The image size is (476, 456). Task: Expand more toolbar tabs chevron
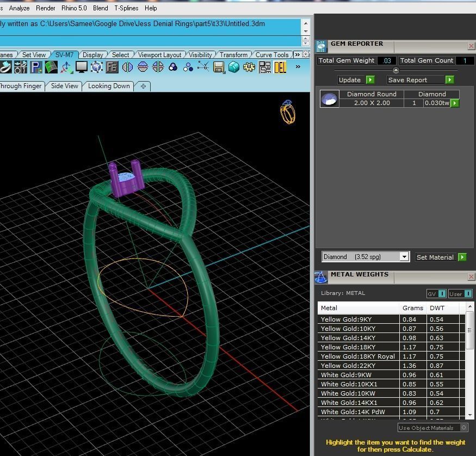[x=297, y=54]
